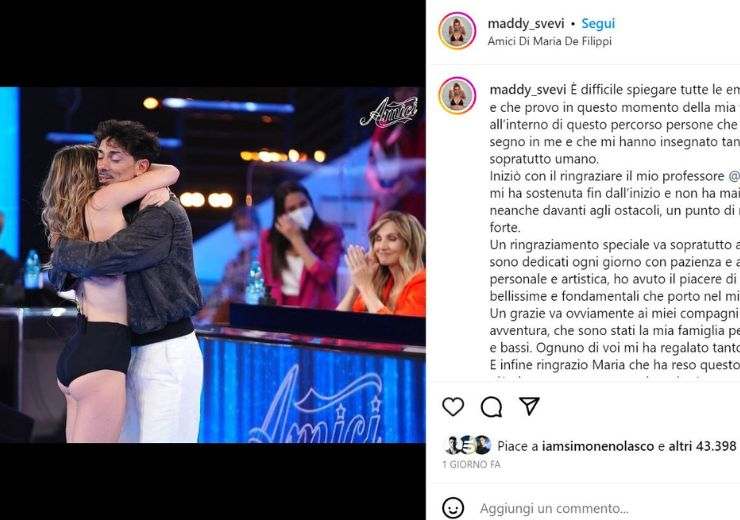
Task: Open the 1 GIORNO FA timestamp
Action: click(x=471, y=464)
